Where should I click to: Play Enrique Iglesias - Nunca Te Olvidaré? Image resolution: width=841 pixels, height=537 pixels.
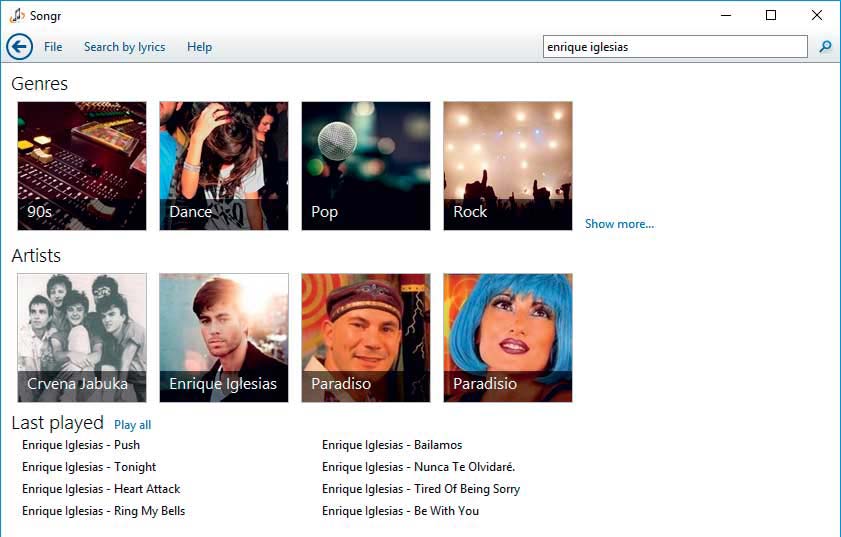[418, 467]
